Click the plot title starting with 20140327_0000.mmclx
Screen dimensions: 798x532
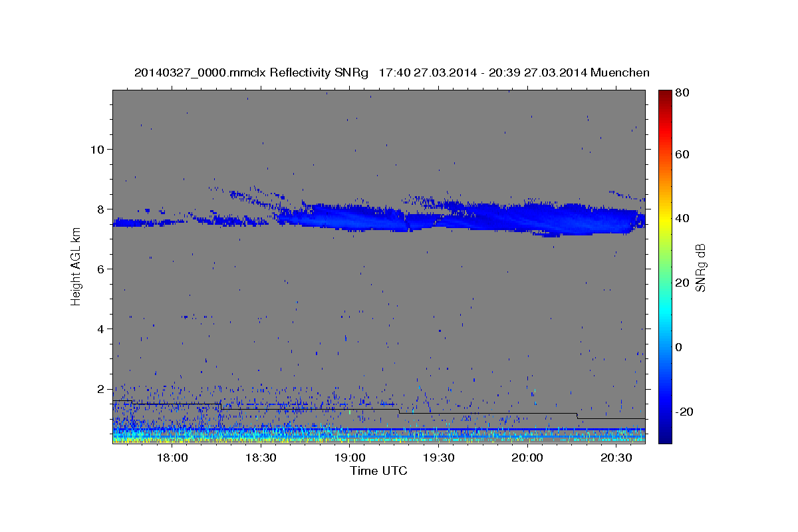pyautogui.click(x=392, y=72)
